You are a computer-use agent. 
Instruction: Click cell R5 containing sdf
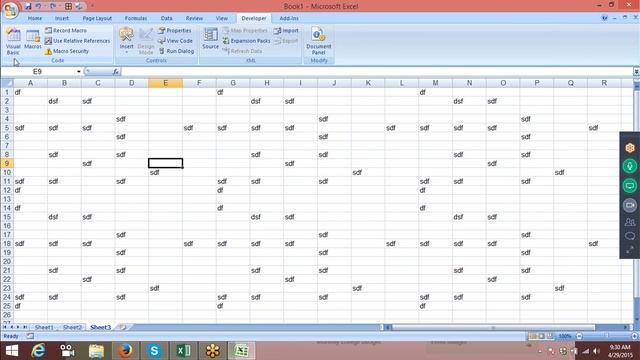coord(604,128)
